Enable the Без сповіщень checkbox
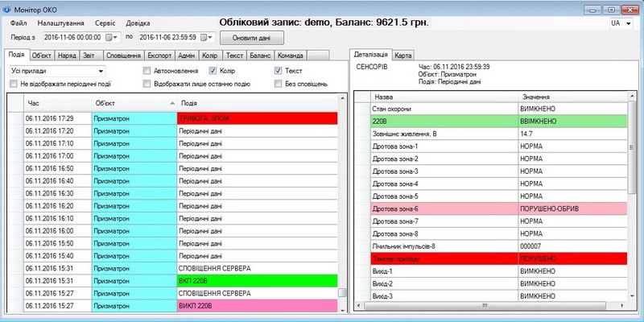This screenshot has height=322, width=644. tap(278, 85)
